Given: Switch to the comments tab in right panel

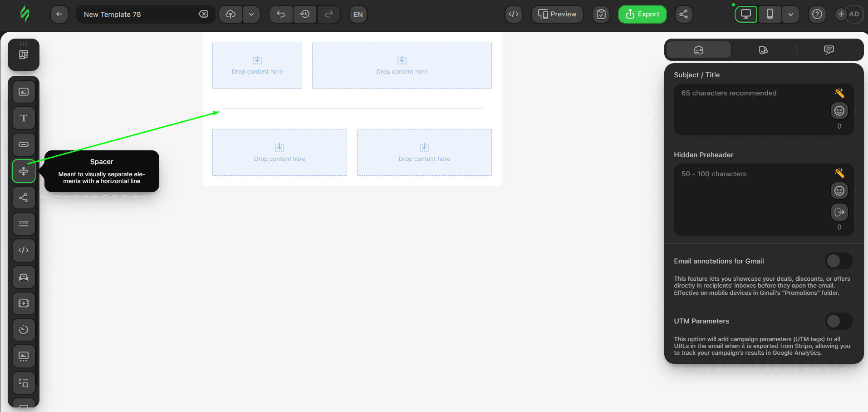Looking at the screenshot, I should 829,50.
